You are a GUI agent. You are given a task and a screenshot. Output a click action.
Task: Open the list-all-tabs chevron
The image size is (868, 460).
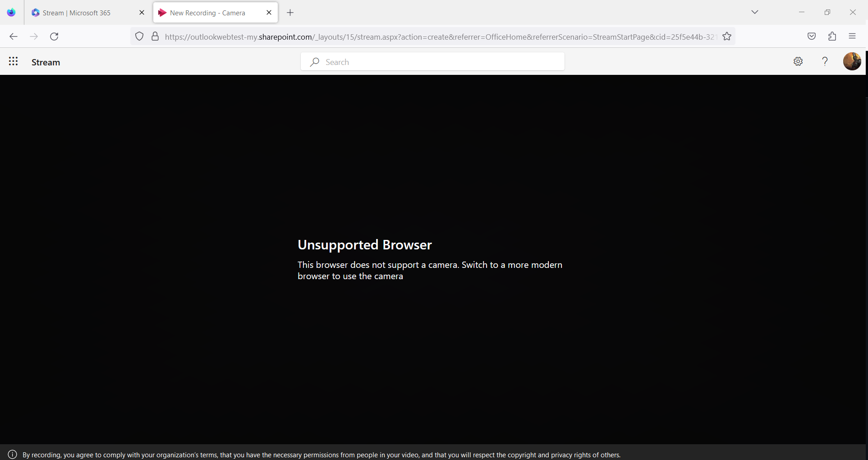755,12
